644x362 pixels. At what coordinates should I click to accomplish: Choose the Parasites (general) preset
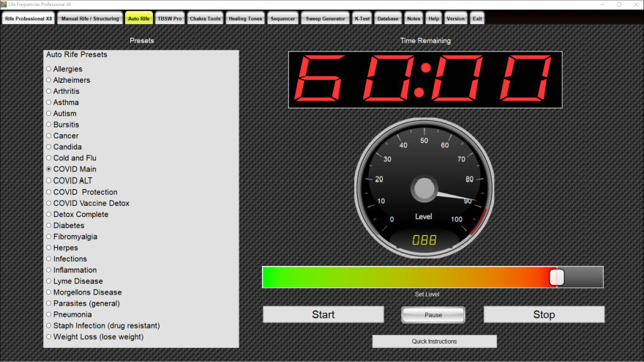coord(83,303)
